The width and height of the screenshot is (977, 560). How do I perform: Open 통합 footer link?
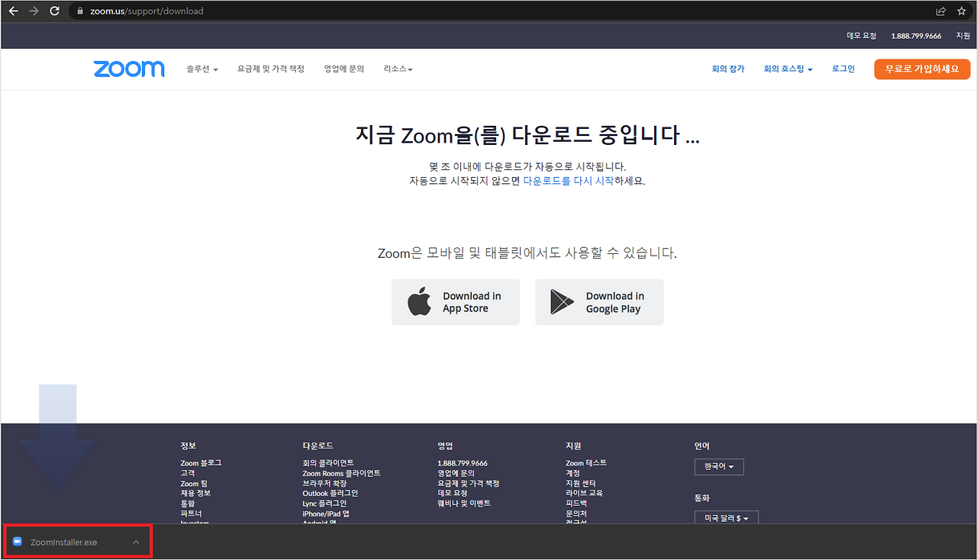pos(188,504)
